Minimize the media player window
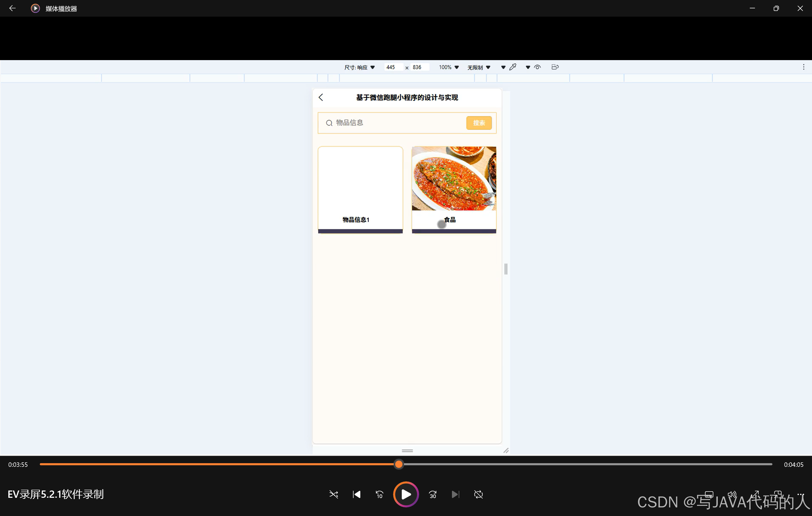Screen dimensions: 812x516 click(752, 8)
